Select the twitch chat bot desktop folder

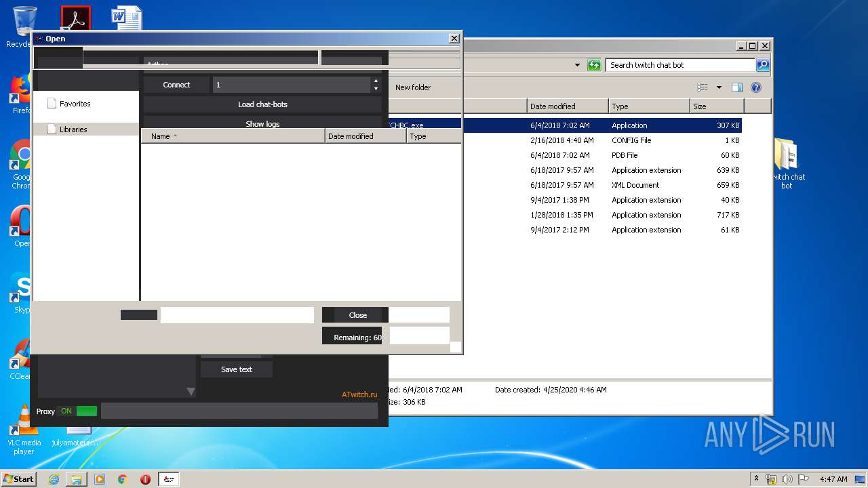click(787, 163)
